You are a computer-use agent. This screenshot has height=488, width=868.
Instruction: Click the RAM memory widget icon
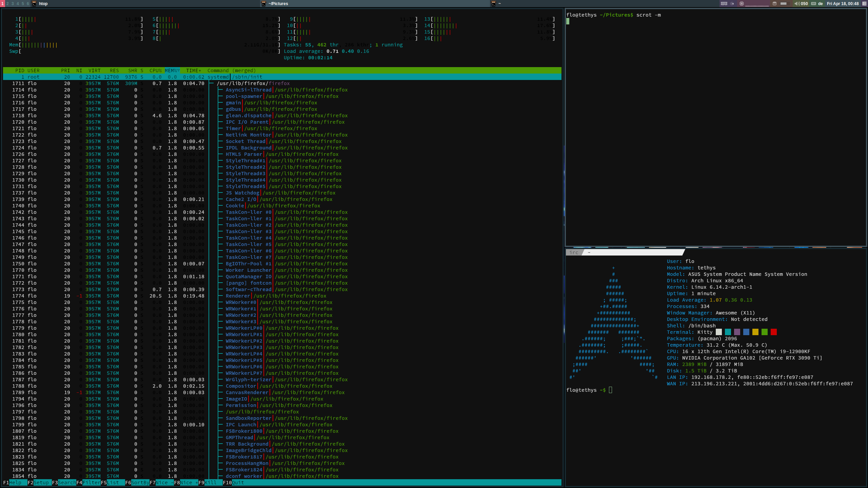click(724, 3)
